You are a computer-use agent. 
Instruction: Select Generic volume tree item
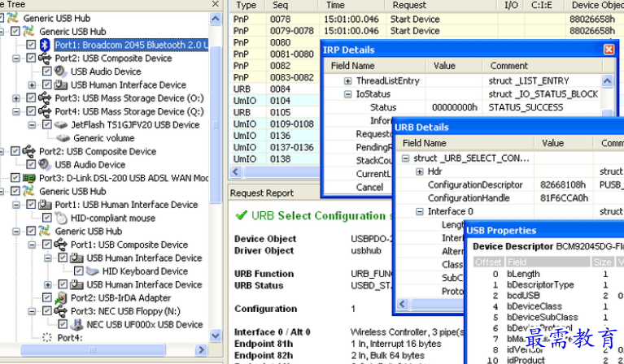pos(104,138)
